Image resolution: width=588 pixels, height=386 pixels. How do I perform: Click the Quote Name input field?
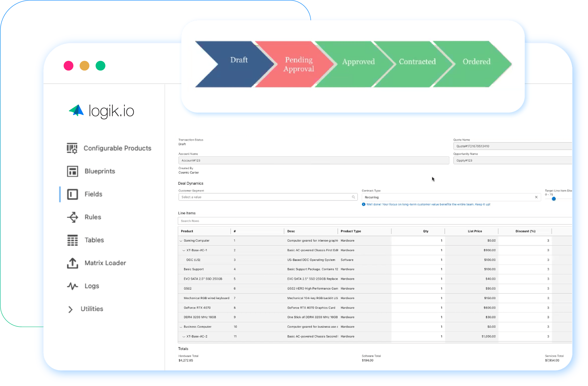pos(512,146)
